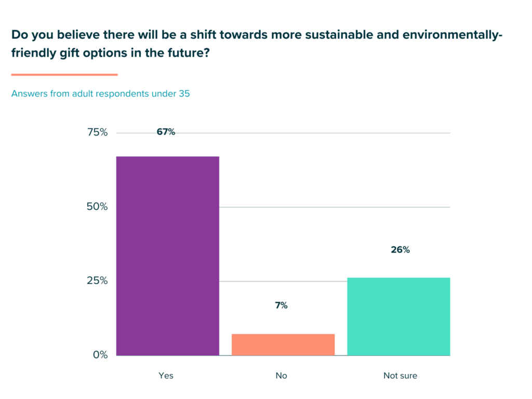The image size is (532, 399).
Task: Click the Yes category axis label
Action: coord(166,376)
